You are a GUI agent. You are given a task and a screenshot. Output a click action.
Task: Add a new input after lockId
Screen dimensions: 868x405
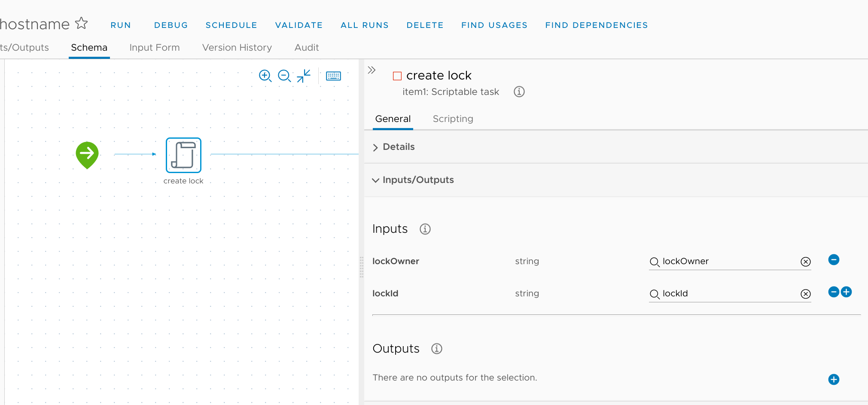pyautogui.click(x=847, y=292)
